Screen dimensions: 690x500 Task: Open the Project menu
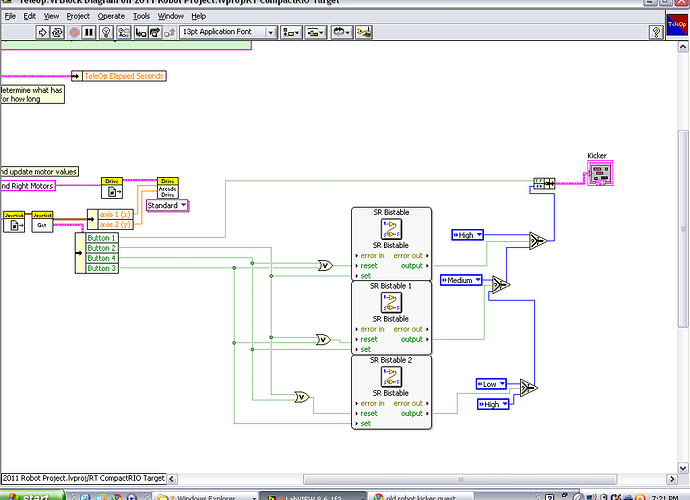[x=78, y=16]
